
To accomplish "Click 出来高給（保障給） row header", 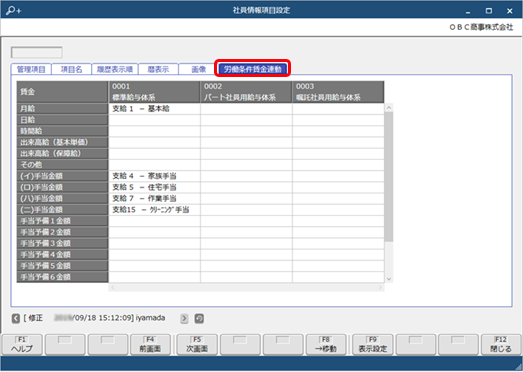I will (62, 153).
